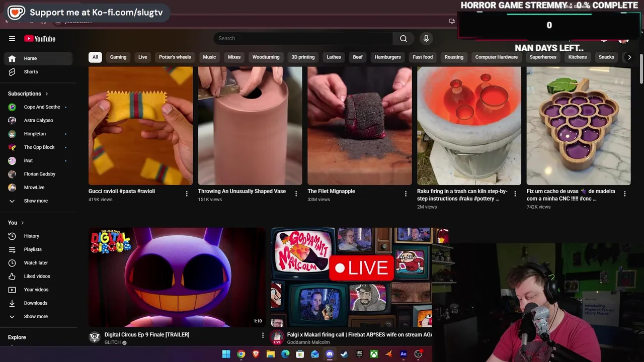
Task: Open Brave browser from the taskbar
Action: point(256,354)
